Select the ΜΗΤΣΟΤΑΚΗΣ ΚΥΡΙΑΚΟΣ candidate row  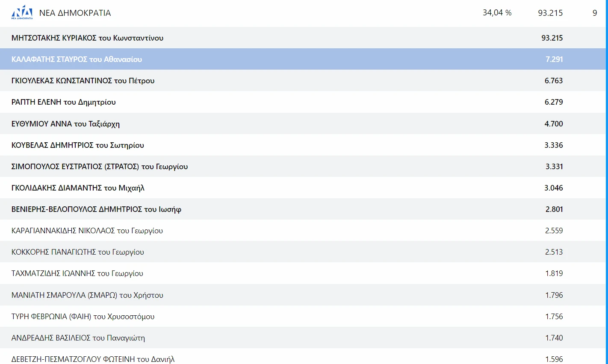(87, 38)
